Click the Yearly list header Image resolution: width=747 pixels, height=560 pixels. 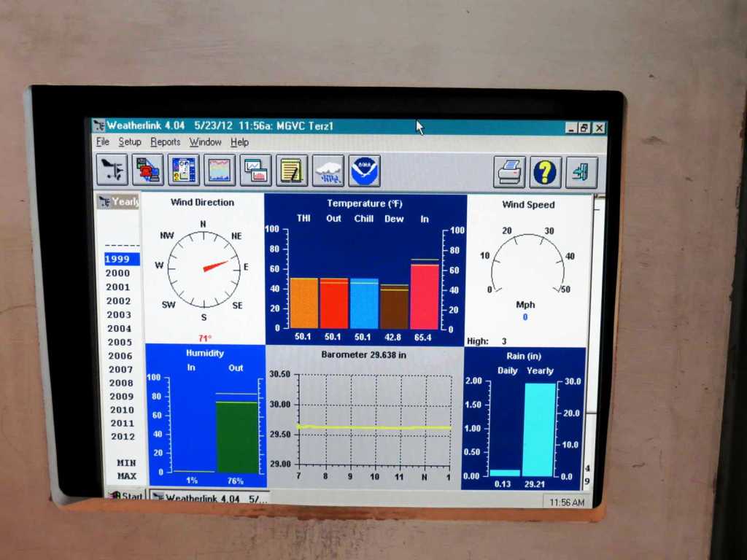[x=119, y=201]
